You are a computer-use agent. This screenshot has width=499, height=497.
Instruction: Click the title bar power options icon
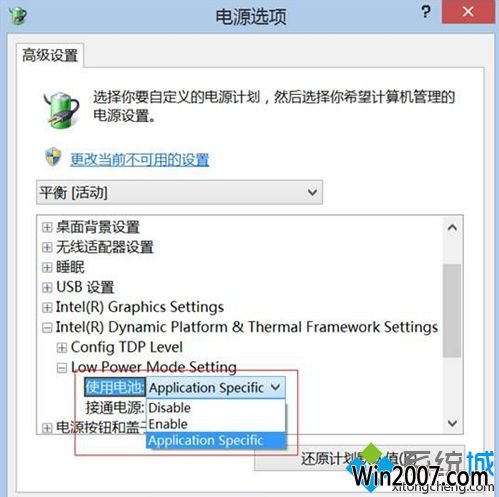(18, 15)
